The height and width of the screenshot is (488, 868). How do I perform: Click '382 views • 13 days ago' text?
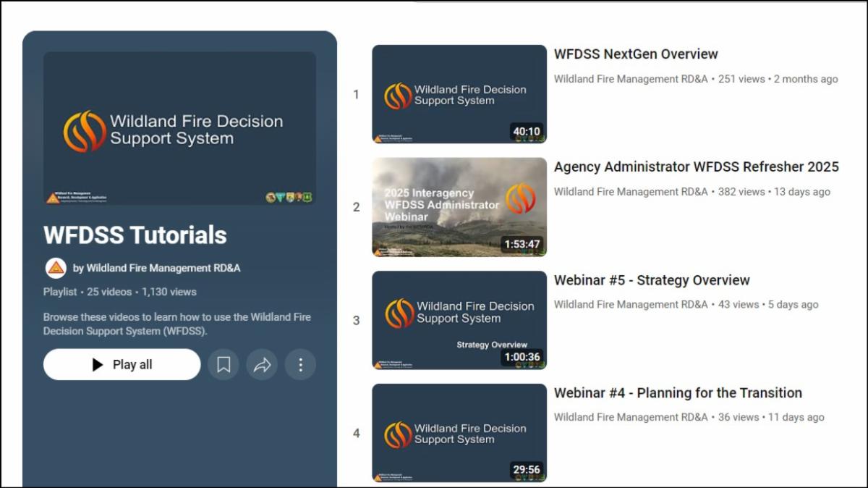(774, 192)
